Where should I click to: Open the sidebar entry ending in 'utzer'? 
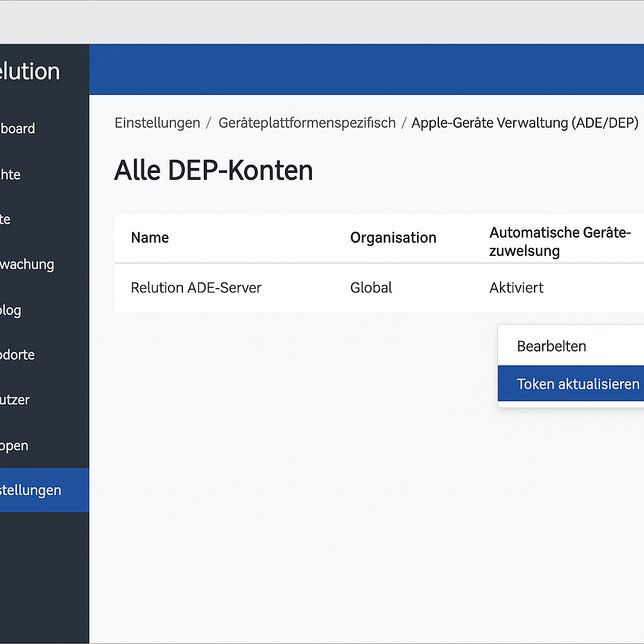point(15,400)
